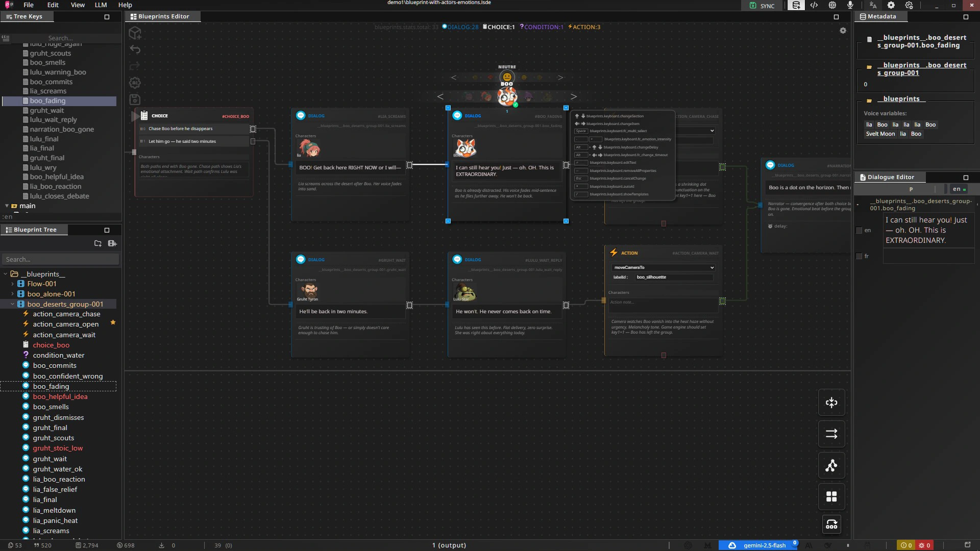Click the undo arrow in blueprint toolbar
The height and width of the screenshot is (551, 980).
135,49
